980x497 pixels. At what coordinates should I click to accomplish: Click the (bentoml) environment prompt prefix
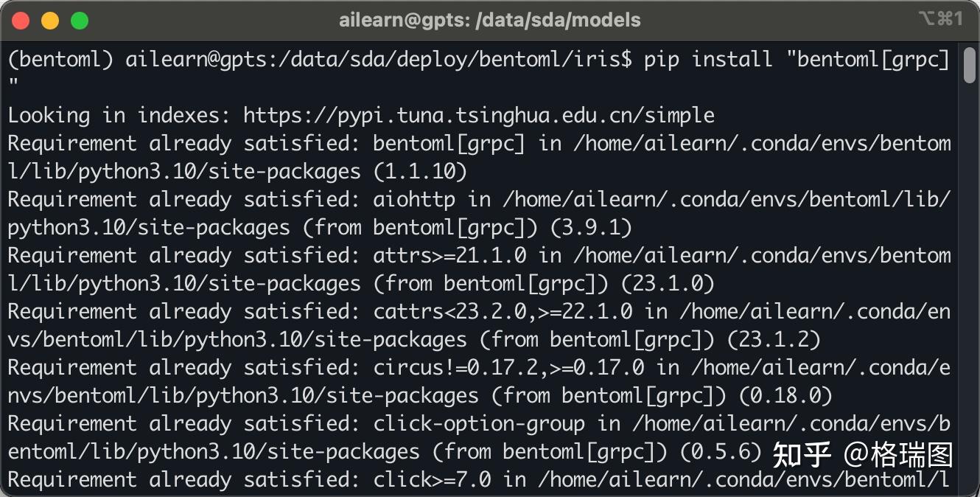(60, 59)
